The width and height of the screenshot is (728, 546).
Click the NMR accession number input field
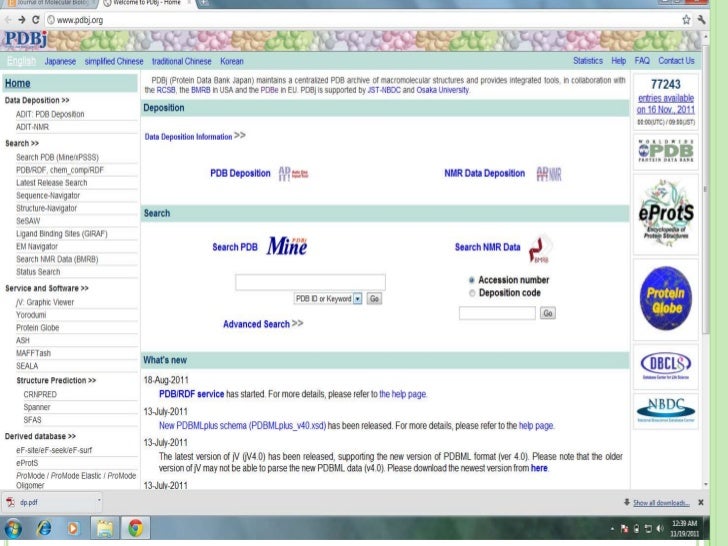[497, 313]
